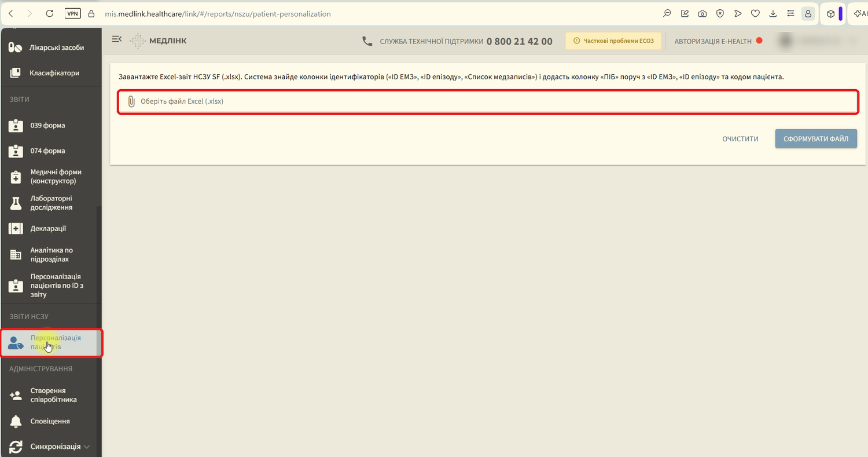Open Медичні форми (конструктор)

[x=51, y=177]
